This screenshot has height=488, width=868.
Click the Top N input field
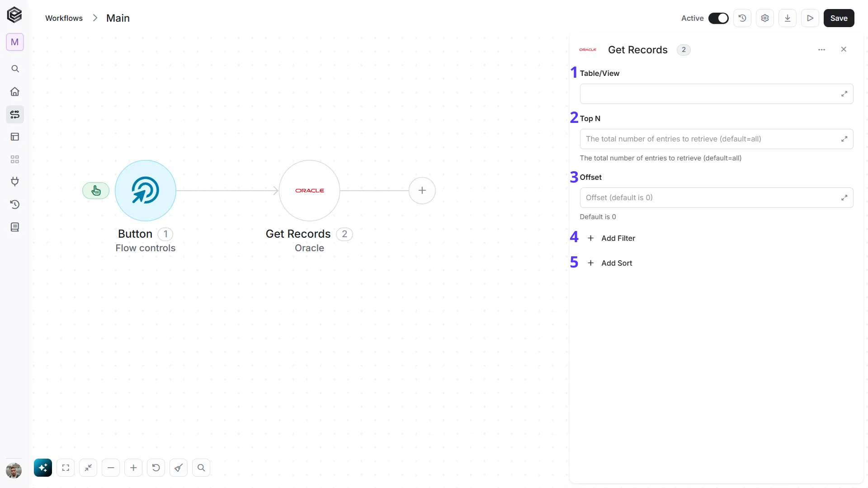click(716, 139)
